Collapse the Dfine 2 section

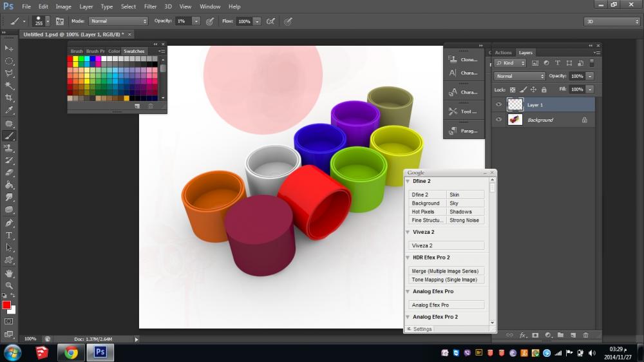pyautogui.click(x=408, y=182)
